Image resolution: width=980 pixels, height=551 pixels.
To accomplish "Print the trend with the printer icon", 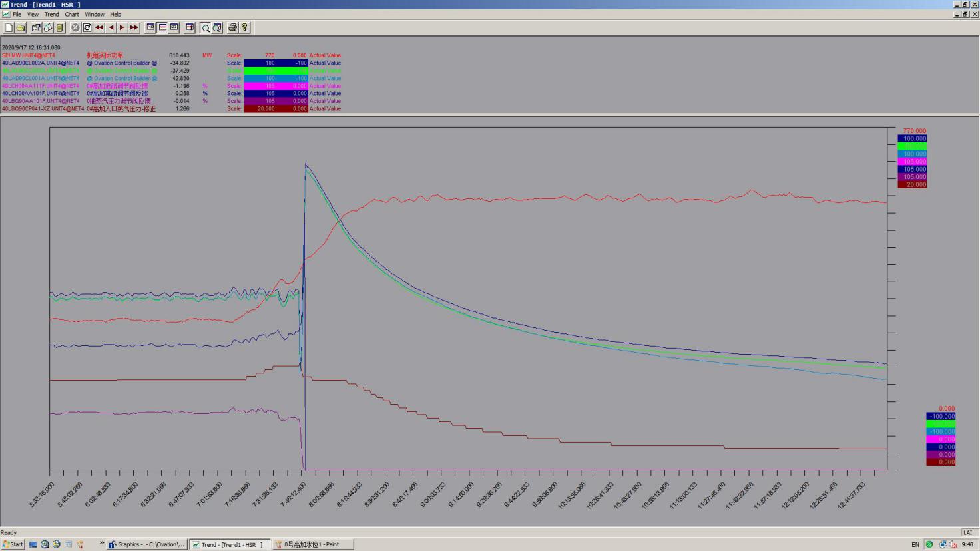I will (x=232, y=27).
